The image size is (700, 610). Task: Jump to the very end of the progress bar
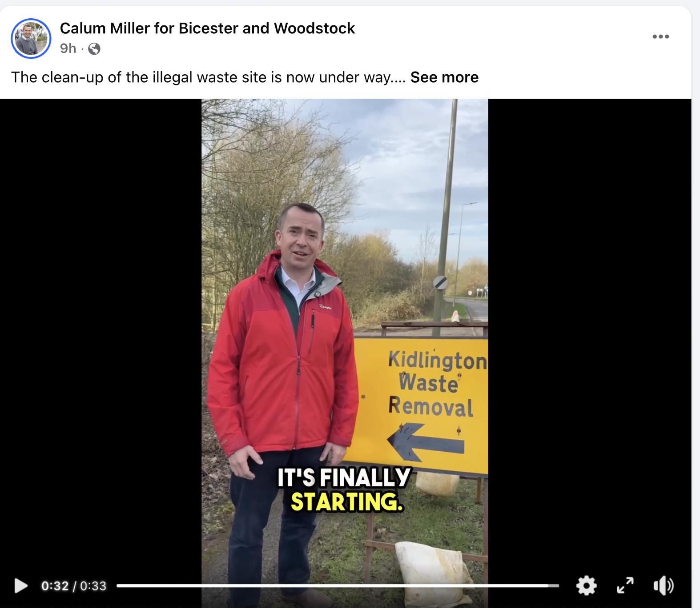[x=558, y=586]
